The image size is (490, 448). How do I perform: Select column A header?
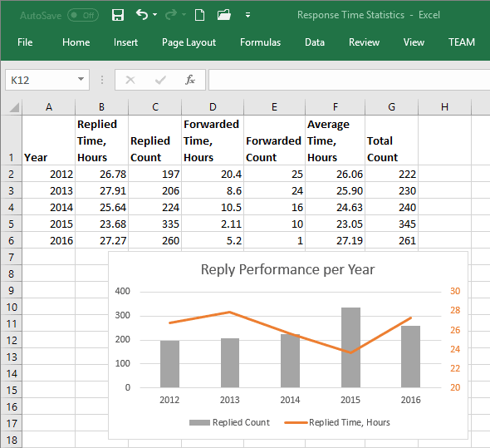pos(49,107)
